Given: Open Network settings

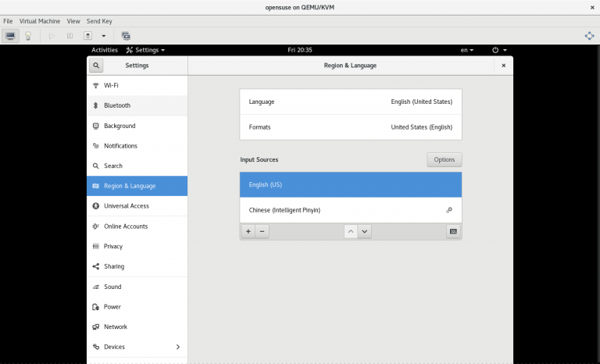Looking at the screenshot, I should coord(137,327).
